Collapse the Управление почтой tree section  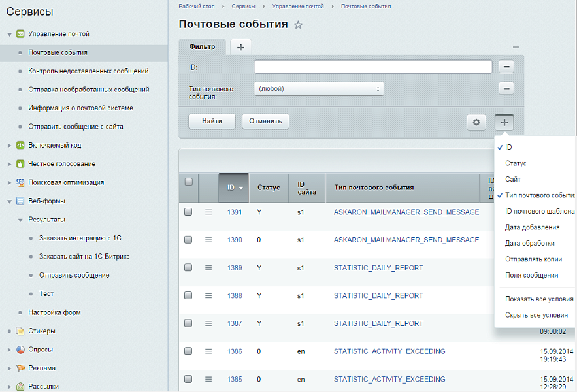[10, 34]
